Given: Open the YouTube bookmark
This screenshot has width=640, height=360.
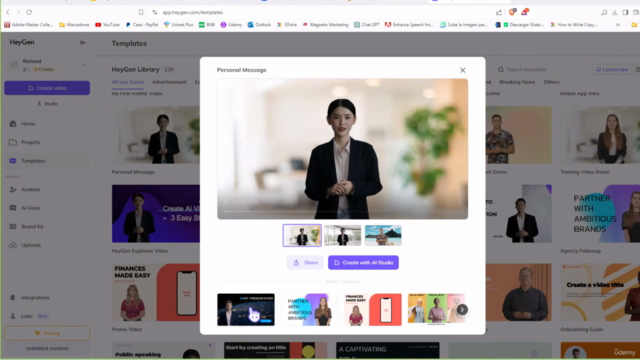Looking at the screenshot, I should (x=107, y=25).
